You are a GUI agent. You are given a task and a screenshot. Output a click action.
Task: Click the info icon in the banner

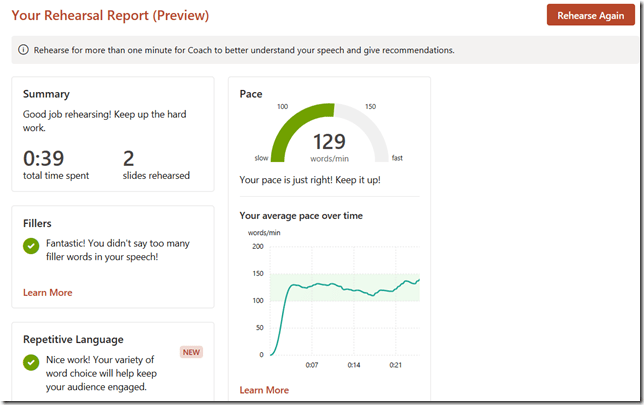pyautogui.click(x=23, y=50)
